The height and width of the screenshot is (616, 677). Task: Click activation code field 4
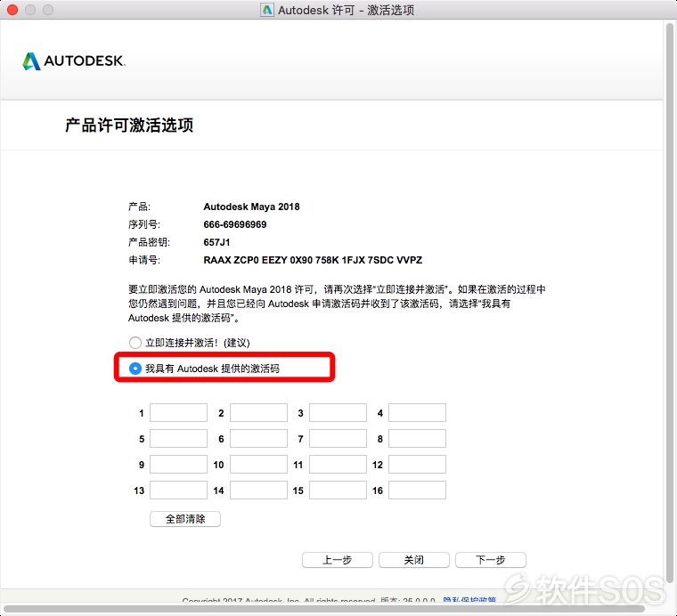tap(417, 413)
